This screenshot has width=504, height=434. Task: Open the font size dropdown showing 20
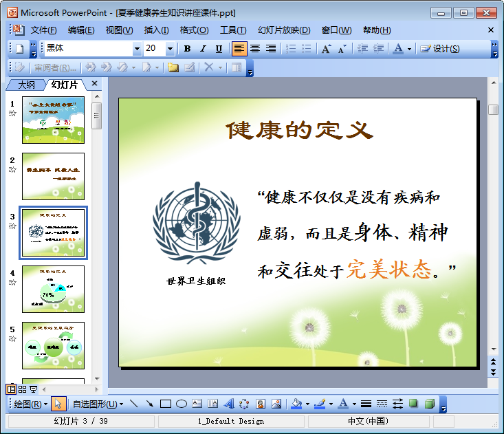(x=170, y=49)
